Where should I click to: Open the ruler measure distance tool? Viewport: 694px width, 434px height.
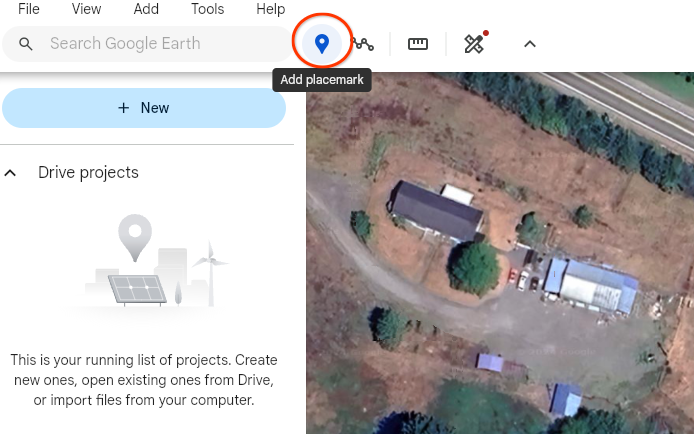417,44
